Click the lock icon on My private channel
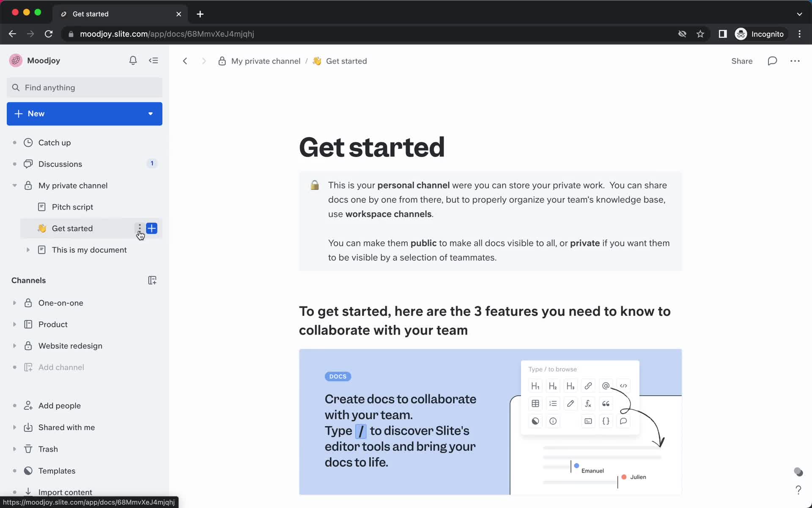 (28, 185)
